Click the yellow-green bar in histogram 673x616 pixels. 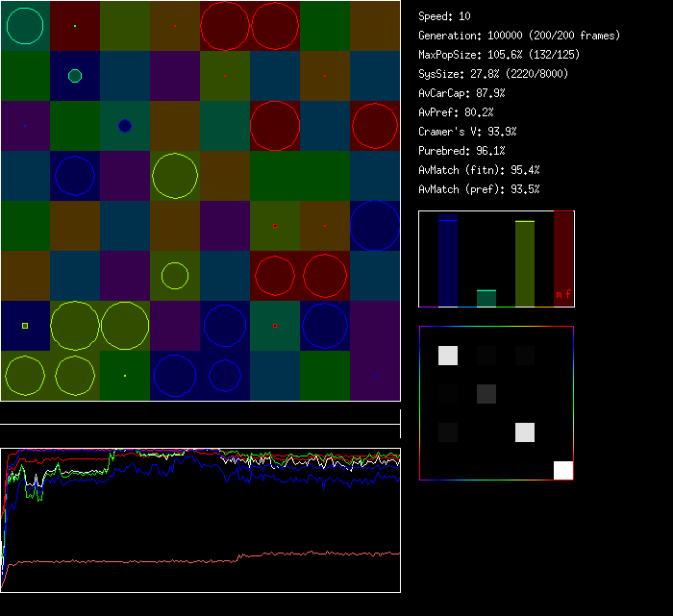pyautogui.click(x=525, y=263)
